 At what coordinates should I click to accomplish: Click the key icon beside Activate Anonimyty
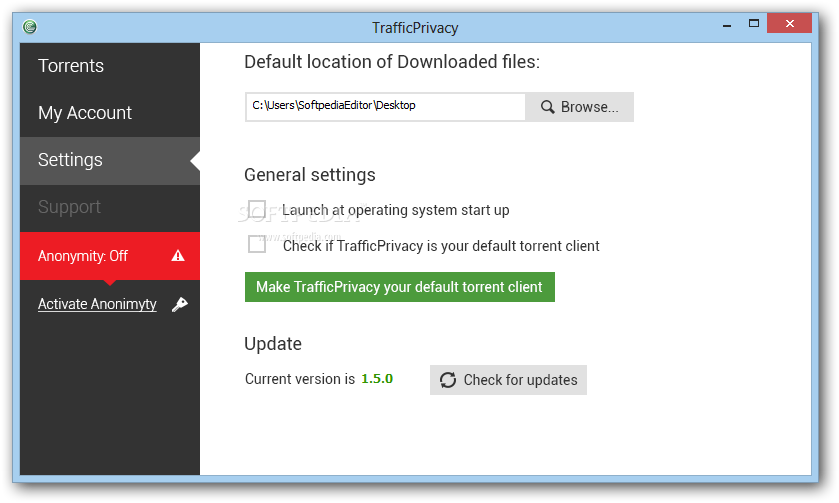pyautogui.click(x=179, y=304)
